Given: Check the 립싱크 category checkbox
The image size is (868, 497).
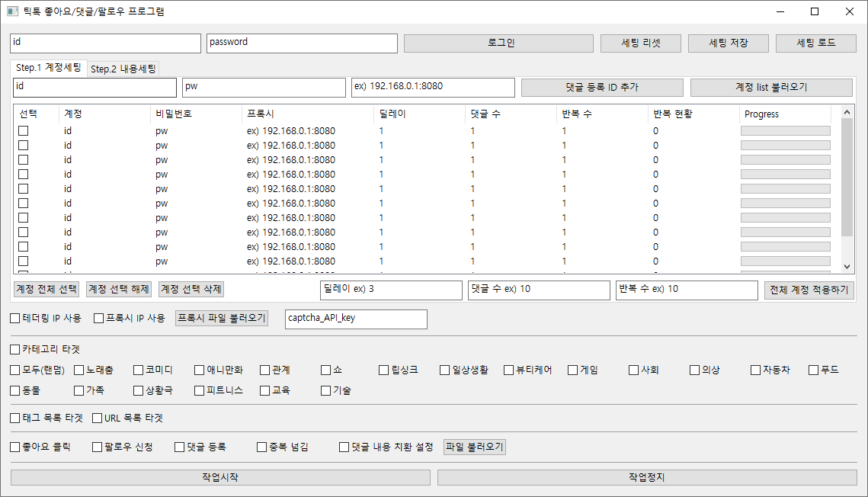Looking at the screenshot, I should [383, 370].
